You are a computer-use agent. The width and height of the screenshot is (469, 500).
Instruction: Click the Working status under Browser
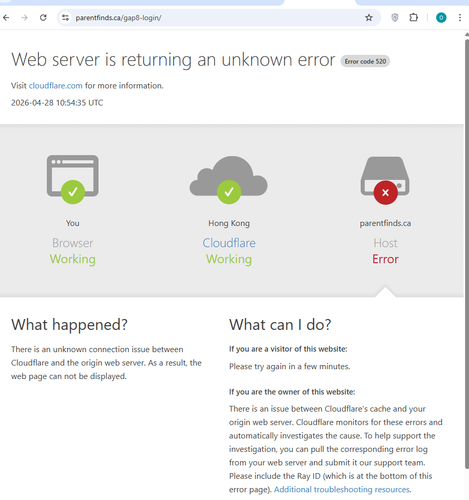point(73,259)
